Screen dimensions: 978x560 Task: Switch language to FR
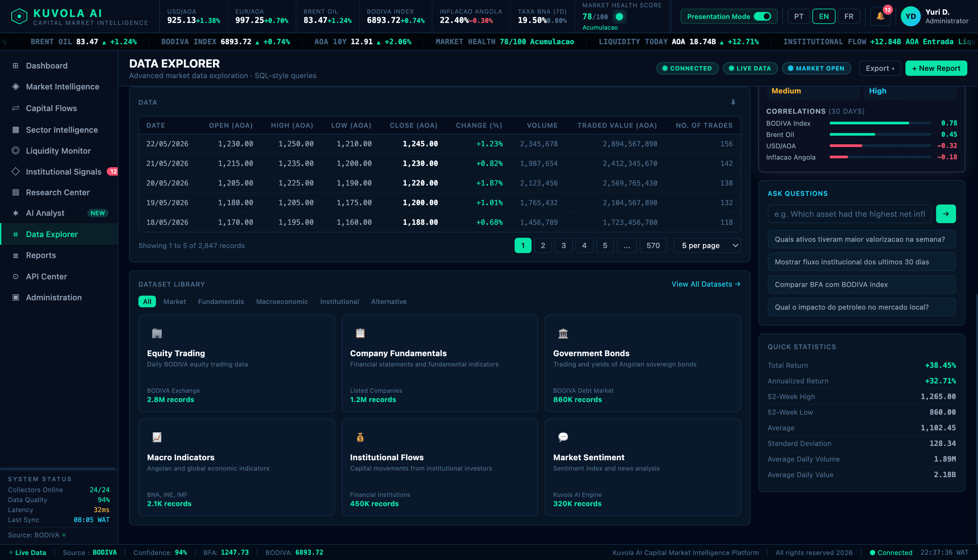[849, 17]
